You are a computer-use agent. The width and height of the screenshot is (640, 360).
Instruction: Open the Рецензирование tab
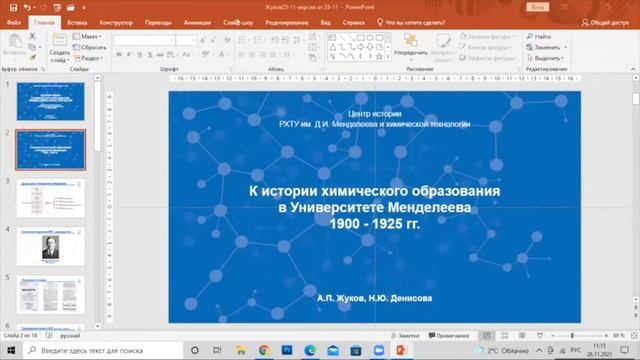tap(287, 22)
